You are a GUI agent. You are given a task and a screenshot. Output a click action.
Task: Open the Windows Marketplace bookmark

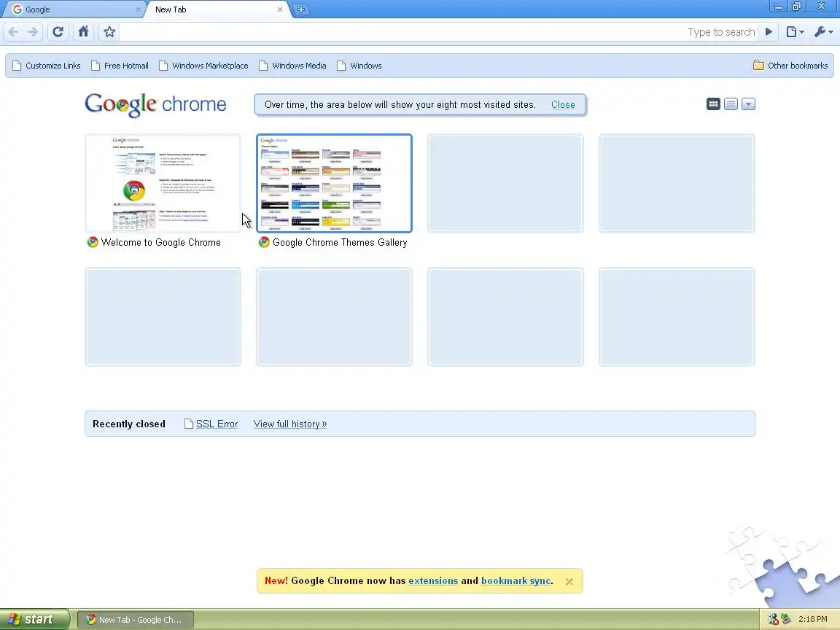tap(203, 66)
